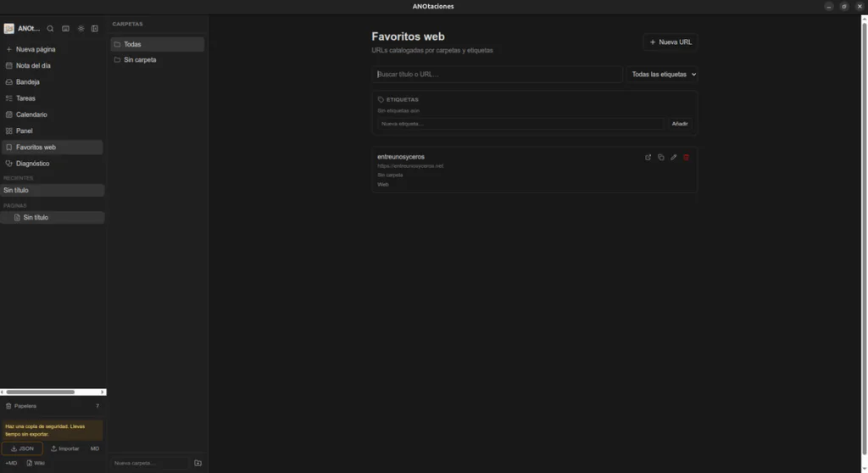Edit entreunosyceros bookmark with pencil icon
868x473 pixels.
pos(674,158)
